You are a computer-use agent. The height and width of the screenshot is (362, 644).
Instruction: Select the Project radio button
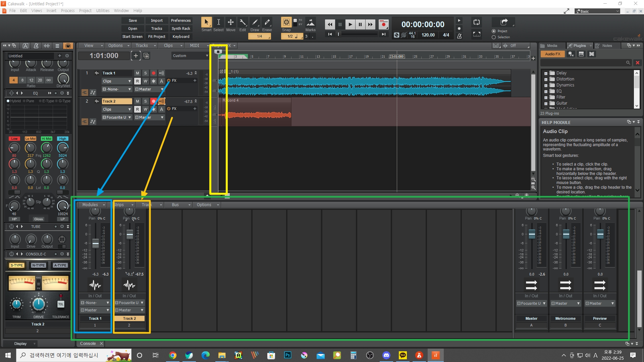point(494,31)
